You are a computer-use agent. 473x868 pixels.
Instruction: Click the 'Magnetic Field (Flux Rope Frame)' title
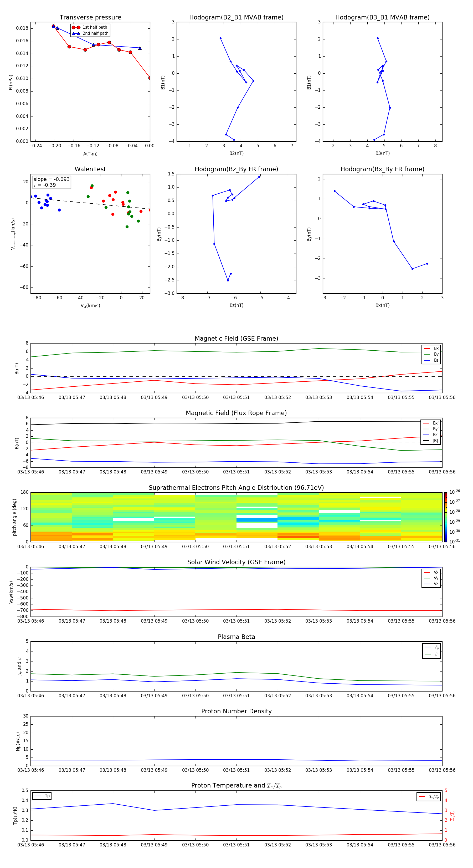pos(236,413)
